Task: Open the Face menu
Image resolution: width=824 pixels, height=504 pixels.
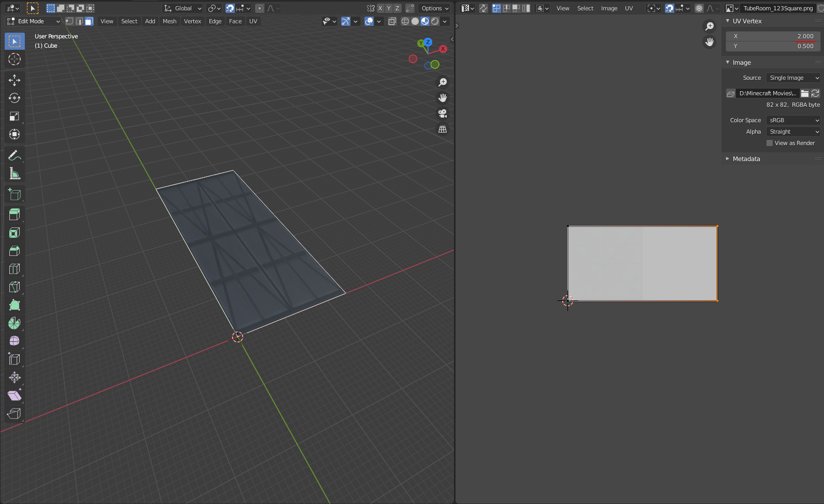Action: [235, 21]
